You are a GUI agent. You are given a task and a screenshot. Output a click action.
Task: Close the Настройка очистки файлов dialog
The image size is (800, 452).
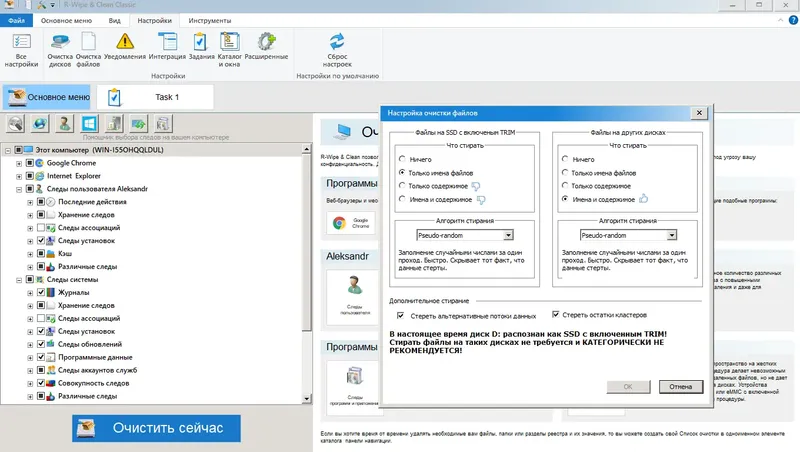pyautogui.click(x=699, y=113)
